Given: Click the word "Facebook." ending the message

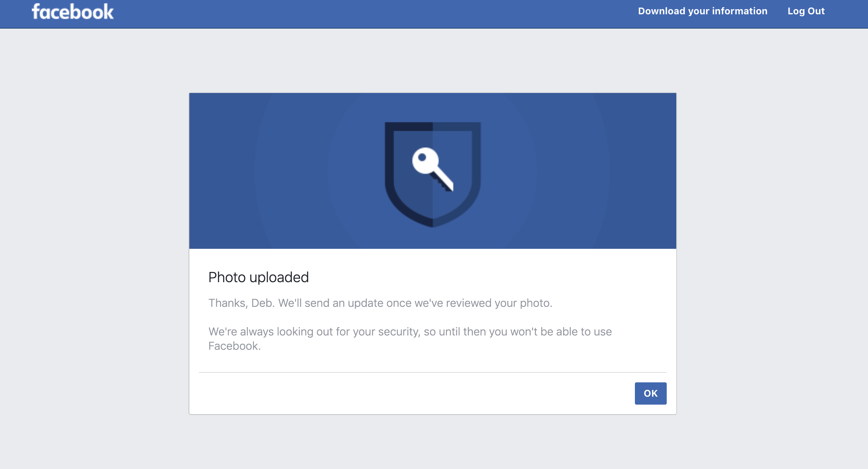Looking at the screenshot, I should [x=234, y=346].
